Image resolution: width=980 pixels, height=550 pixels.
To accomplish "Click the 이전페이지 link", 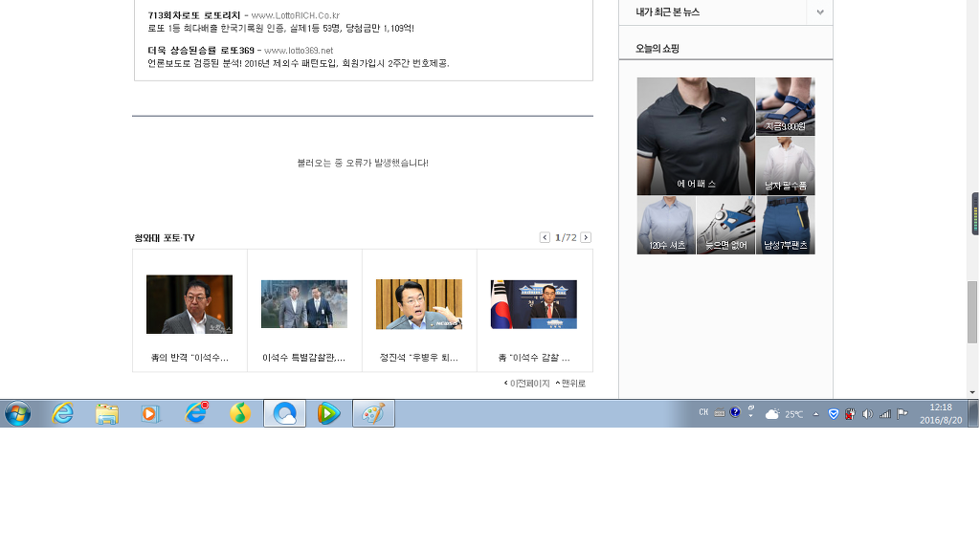I will tap(526, 384).
